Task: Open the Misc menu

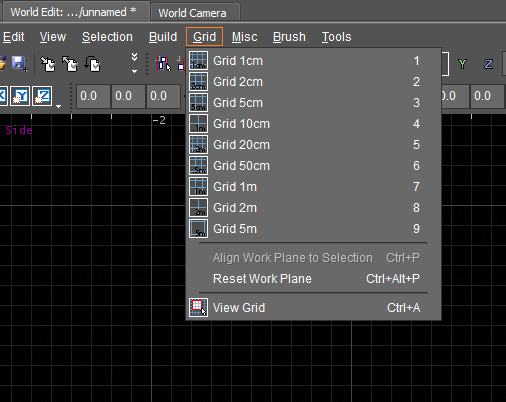Action: coord(244,37)
